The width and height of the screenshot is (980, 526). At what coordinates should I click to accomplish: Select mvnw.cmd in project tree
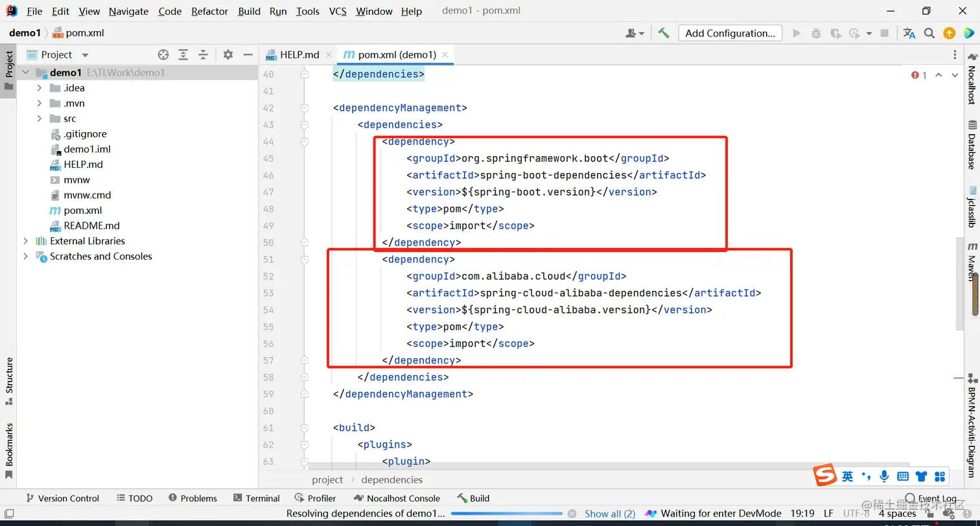[x=87, y=195]
